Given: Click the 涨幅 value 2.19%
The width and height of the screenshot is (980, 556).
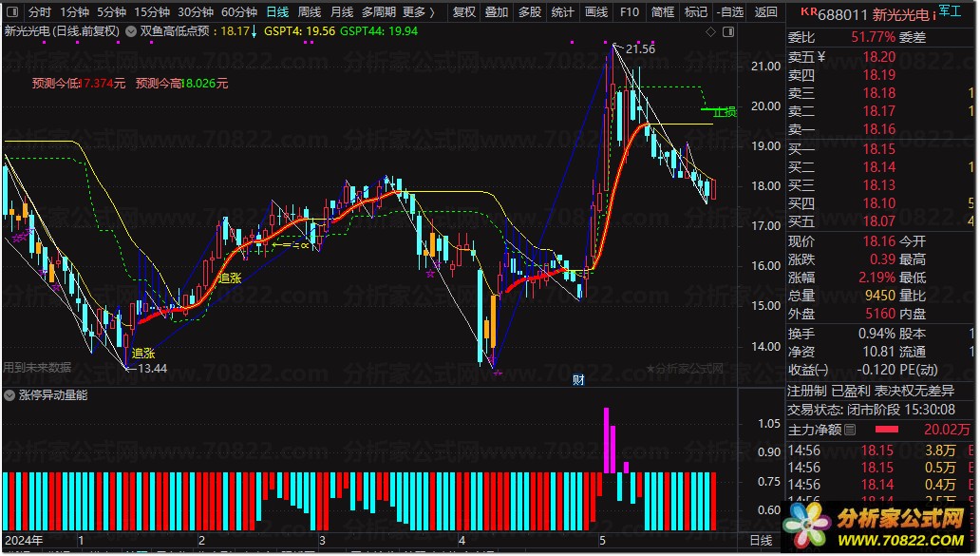Looking at the screenshot, I should coord(876,278).
